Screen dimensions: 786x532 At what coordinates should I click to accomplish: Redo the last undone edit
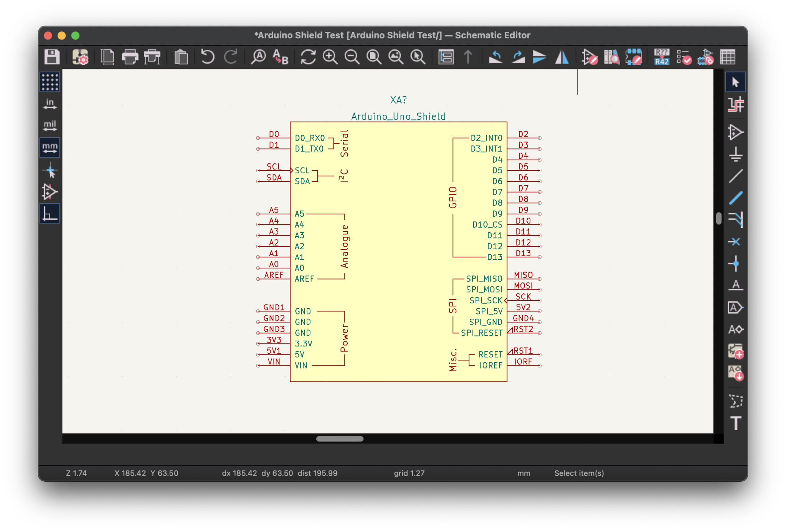pyautogui.click(x=231, y=57)
